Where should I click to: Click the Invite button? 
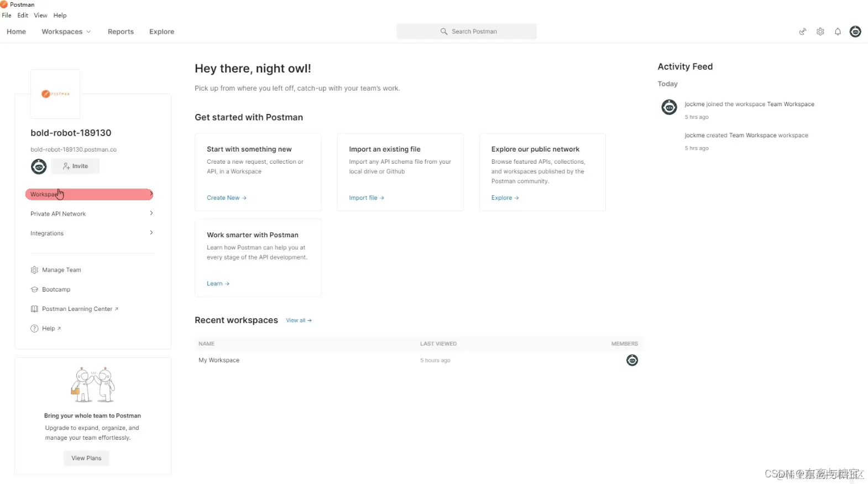point(75,166)
